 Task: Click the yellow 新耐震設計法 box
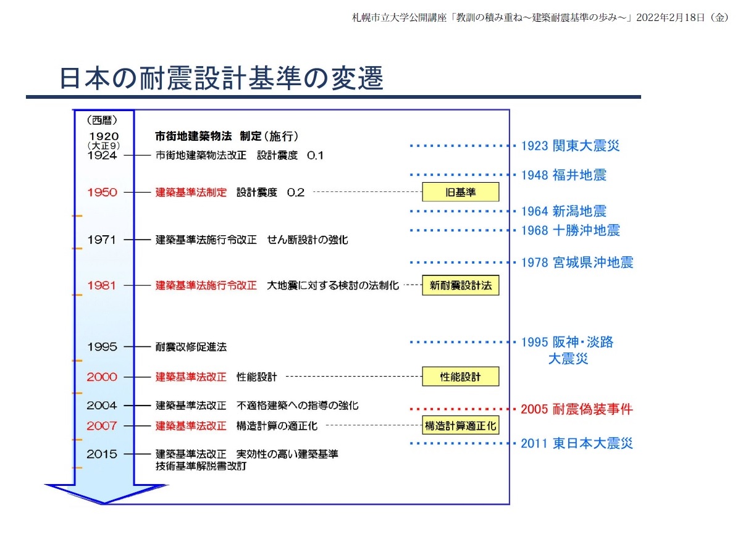click(x=460, y=286)
